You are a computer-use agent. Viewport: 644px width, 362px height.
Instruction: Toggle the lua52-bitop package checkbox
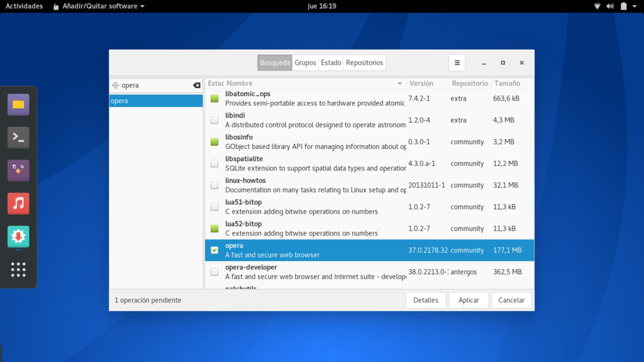(x=214, y=229)
